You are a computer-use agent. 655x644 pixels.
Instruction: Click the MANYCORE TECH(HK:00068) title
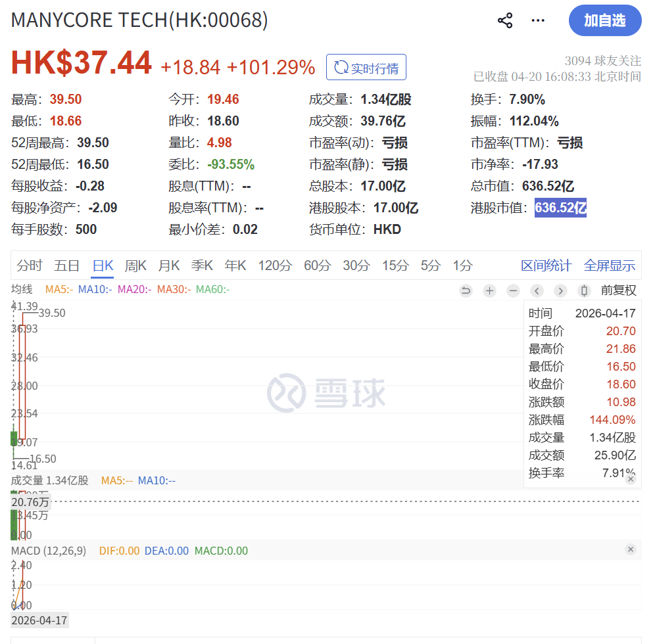tap(139, 20)
